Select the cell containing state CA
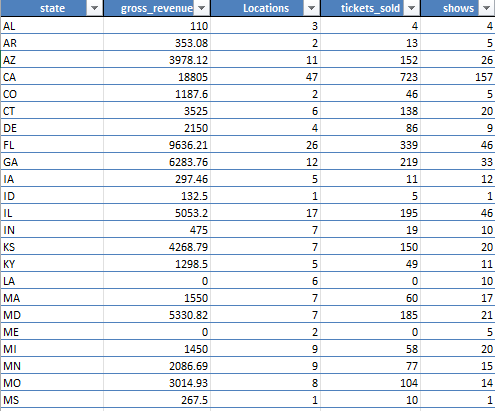 (x=52, y=77)
